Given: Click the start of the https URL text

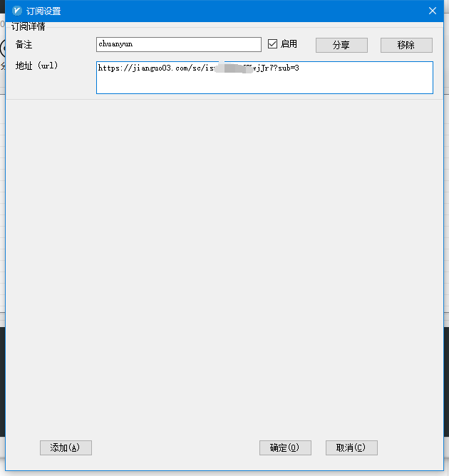Looking at the screenshot, I should [x=100, y=68].
